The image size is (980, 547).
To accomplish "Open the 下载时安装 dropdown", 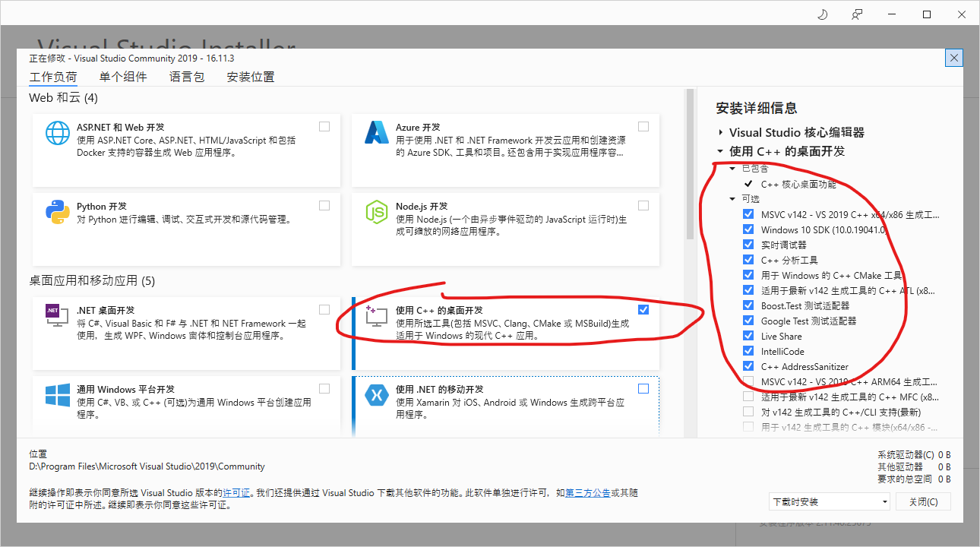I will coord(829,501).
